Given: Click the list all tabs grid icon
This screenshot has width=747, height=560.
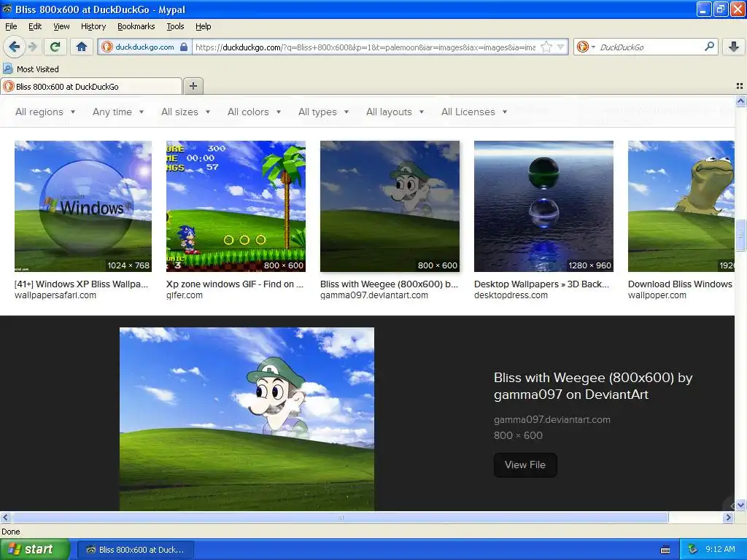Looking at the screenshot, I should click(x=740, y=86).
